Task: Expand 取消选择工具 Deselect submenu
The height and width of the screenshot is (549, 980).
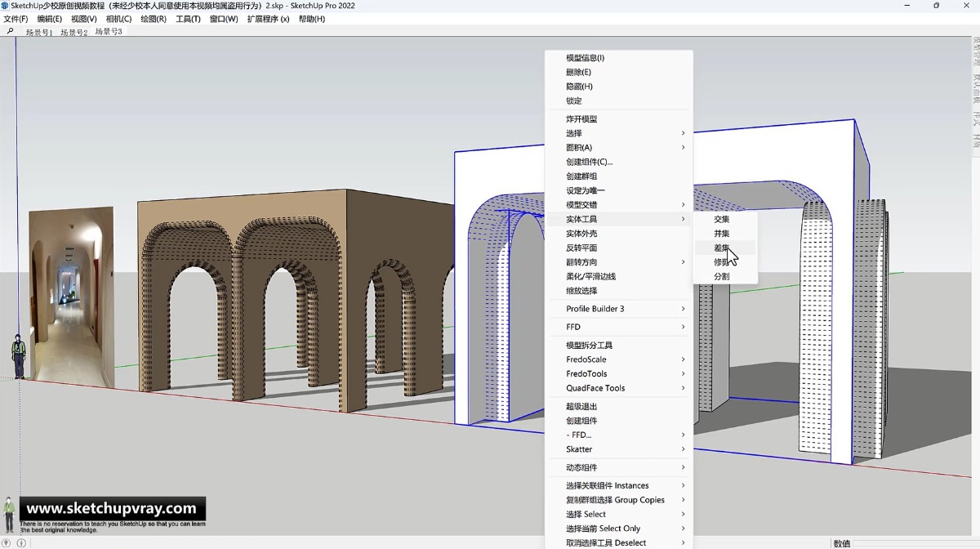Action: point(618,542)
